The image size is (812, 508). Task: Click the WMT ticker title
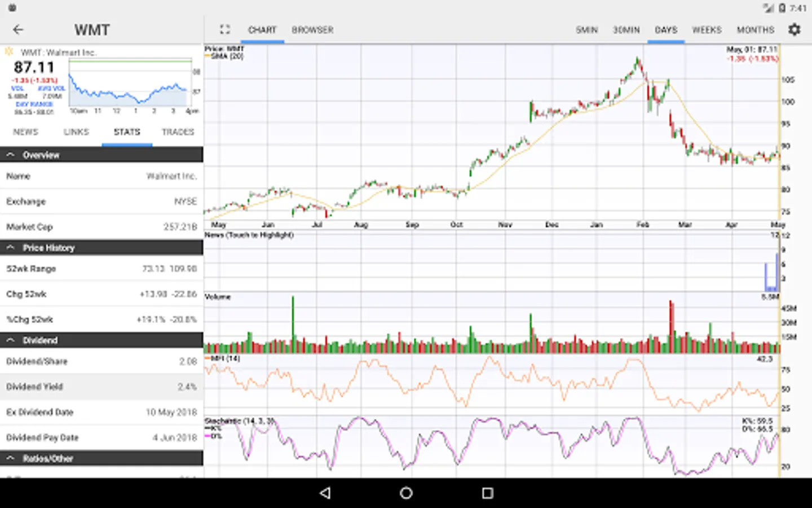click(92, 30)
